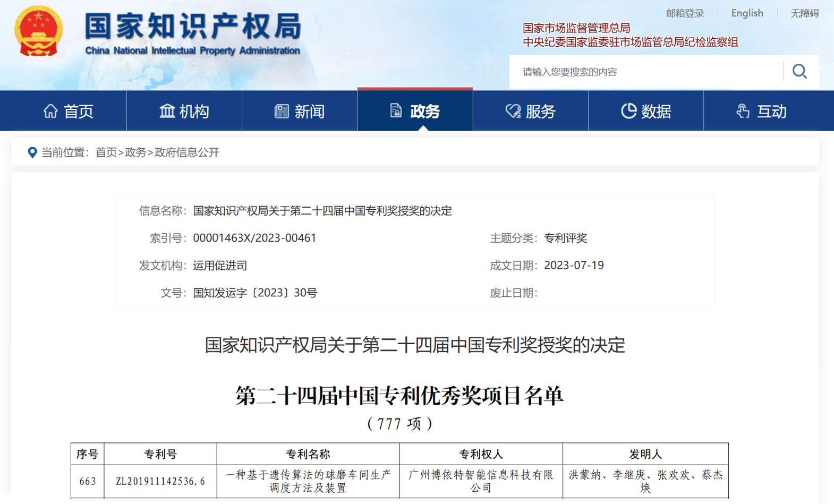The height and width of the screenshot is (504, 834).
Task: Click the home icon beside 首页
Action: coord(50,111)
